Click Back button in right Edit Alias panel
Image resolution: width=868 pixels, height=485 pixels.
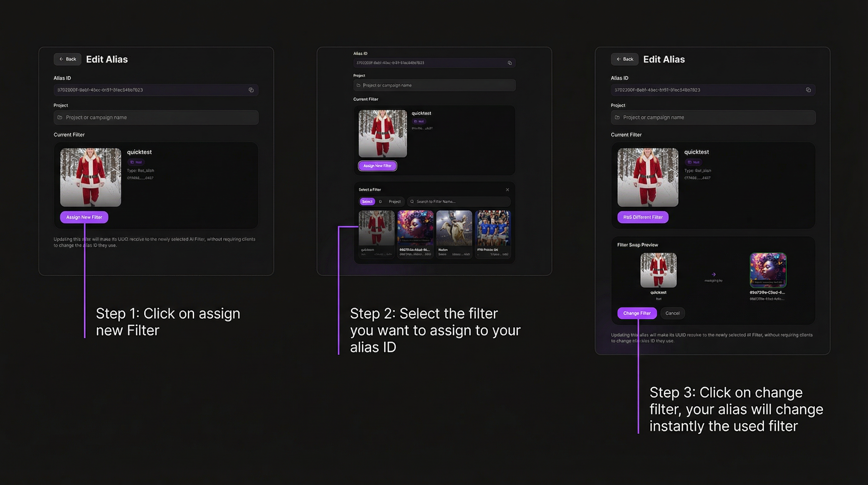[625, 59]
